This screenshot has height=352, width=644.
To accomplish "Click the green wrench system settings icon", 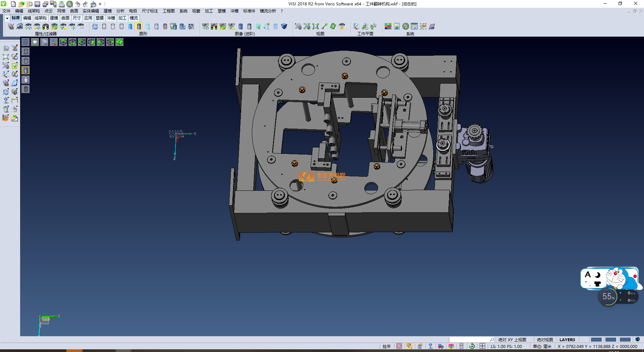I will click(x=406, y=26).
